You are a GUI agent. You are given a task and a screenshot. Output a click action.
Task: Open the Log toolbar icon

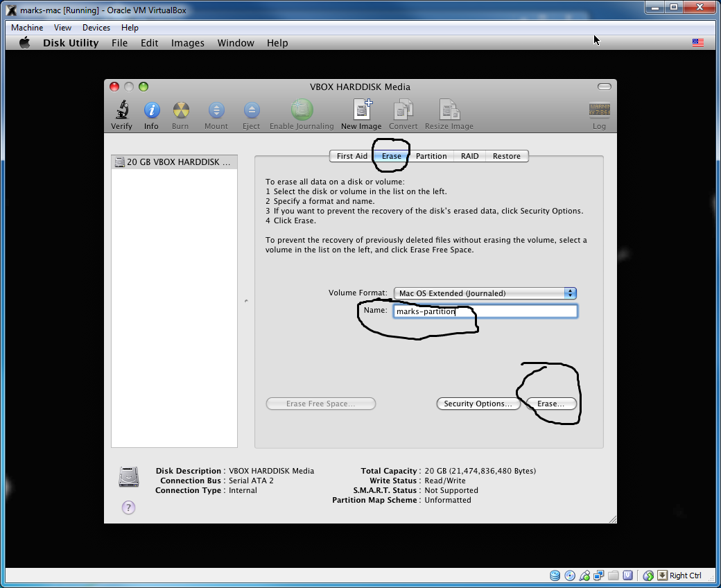(600, 110)
